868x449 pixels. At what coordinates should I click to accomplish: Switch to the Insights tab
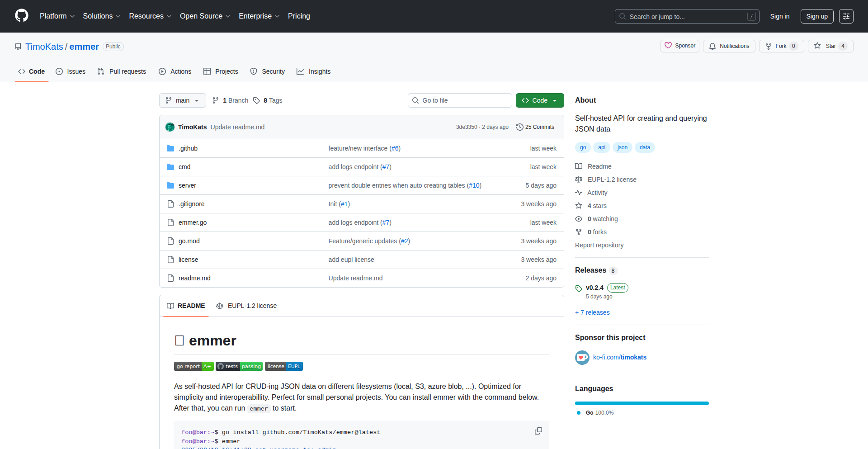pyautogui.click(x=313, y=71)
